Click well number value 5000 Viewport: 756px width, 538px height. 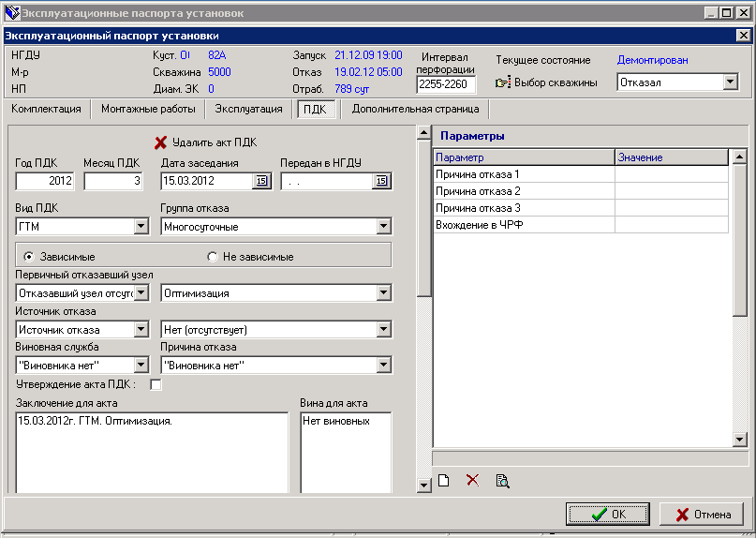(219, 72)
